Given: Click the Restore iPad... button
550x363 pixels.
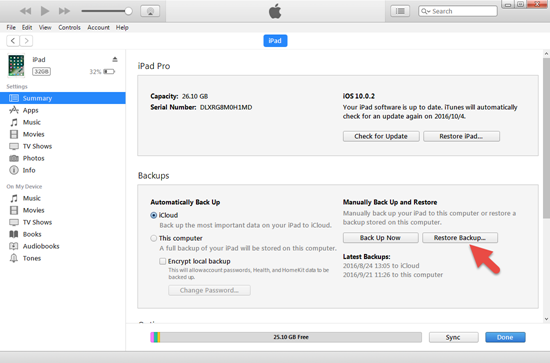Looking at the screenshot, I should click(461, 136).
